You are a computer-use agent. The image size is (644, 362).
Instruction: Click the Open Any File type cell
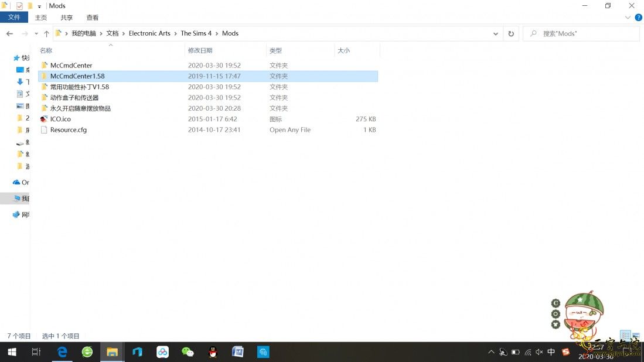290,129
